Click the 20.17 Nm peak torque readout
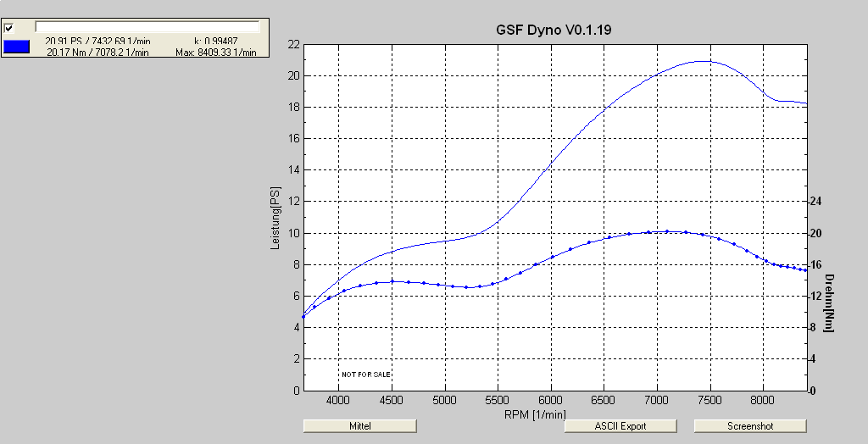Screen dimensions: 868x444 97,53
